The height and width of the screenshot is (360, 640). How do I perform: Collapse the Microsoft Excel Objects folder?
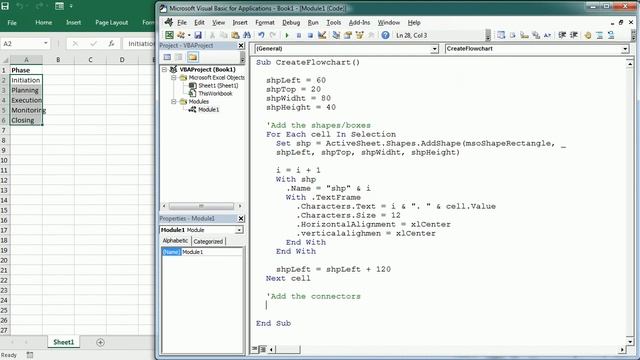(x=173, y=78)
